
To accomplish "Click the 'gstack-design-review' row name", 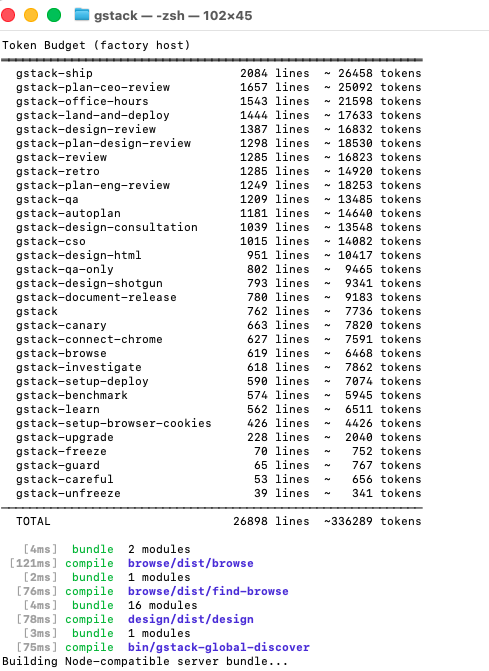I will click(x=86, y=129).
